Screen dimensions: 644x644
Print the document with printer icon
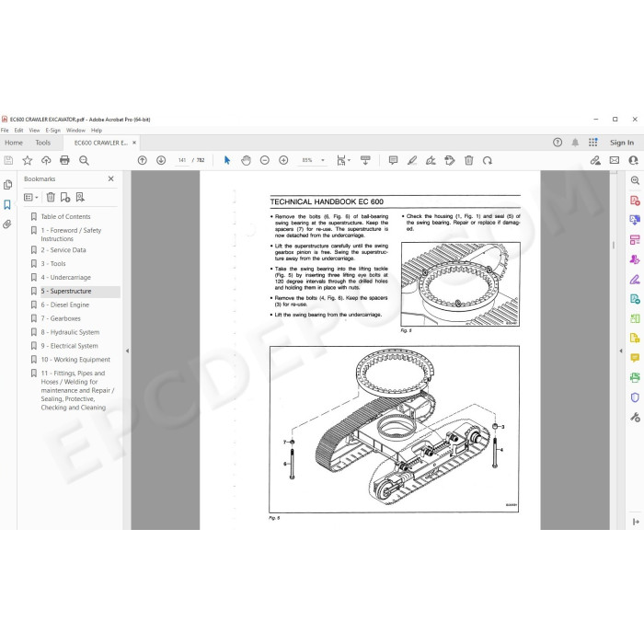coord(64,160)
